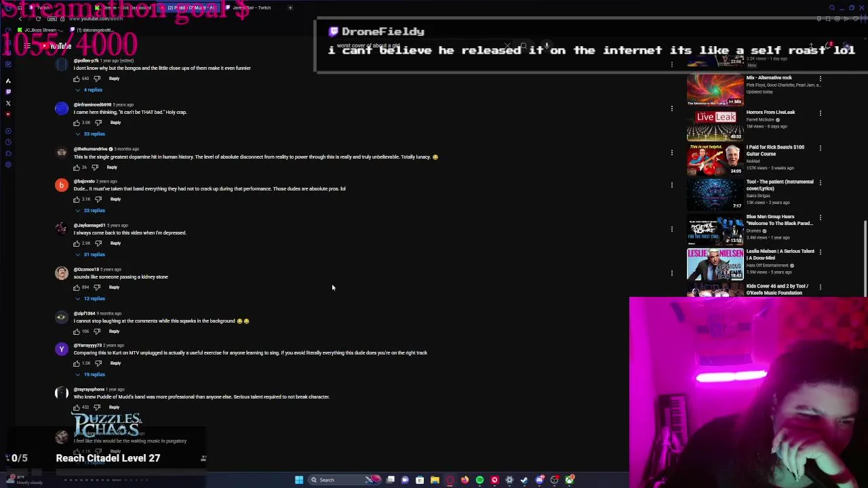
Task: Dislike the 'Puddle of Mudd's band' comment
Action: pyautogui.click(x=97, y=407)
